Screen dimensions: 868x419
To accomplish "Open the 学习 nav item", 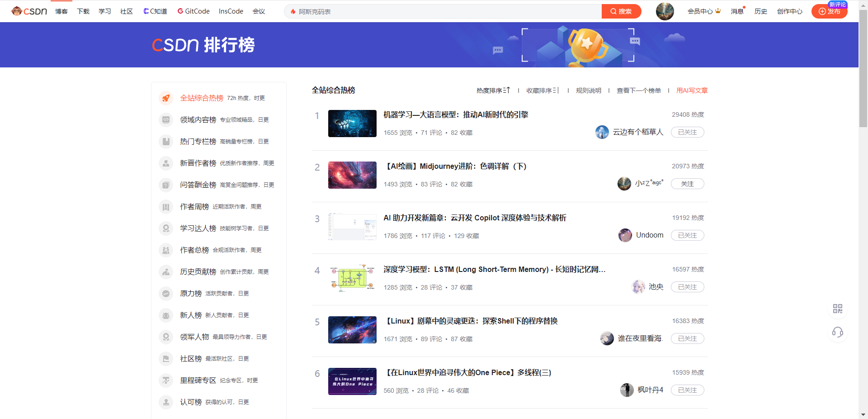I will tap(105, 11).
